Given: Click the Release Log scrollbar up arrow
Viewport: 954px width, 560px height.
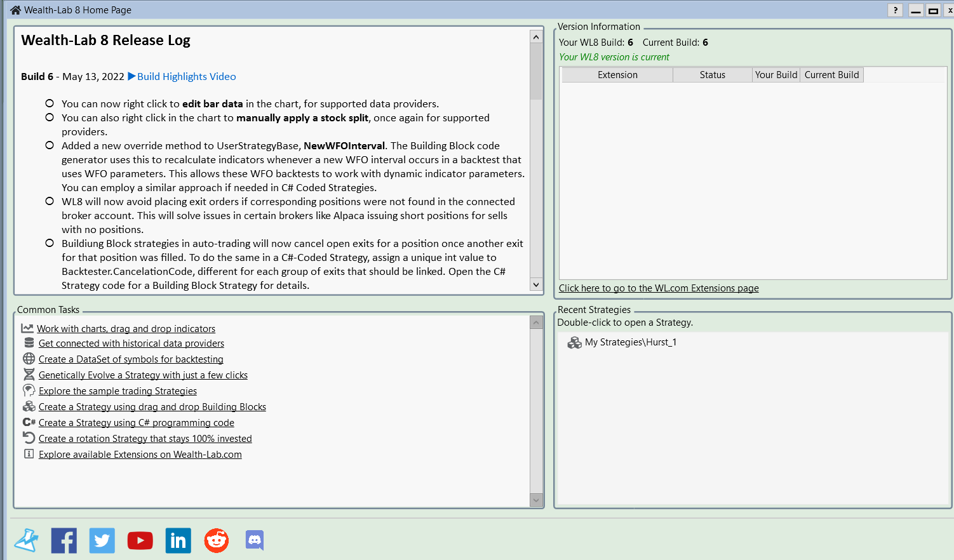Looking at the screenshot, I should point(536,37).
